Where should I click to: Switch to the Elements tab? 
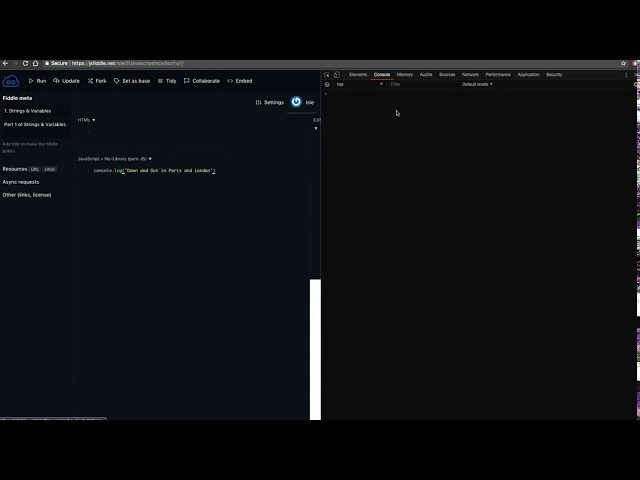[358, 75]
